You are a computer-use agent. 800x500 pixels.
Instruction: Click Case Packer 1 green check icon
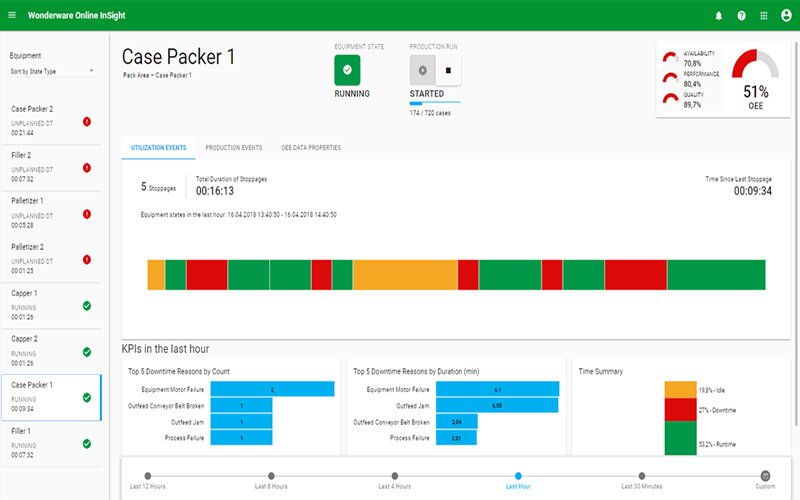coord(87,397)
